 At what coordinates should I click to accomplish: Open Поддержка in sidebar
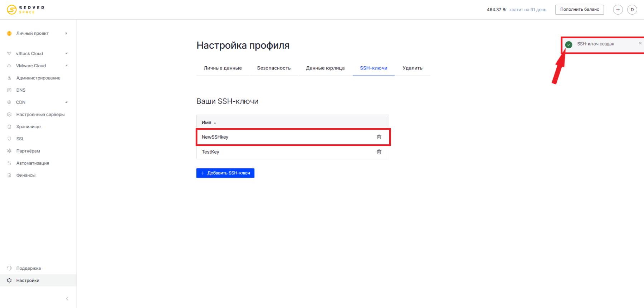[x=28, y=268]
